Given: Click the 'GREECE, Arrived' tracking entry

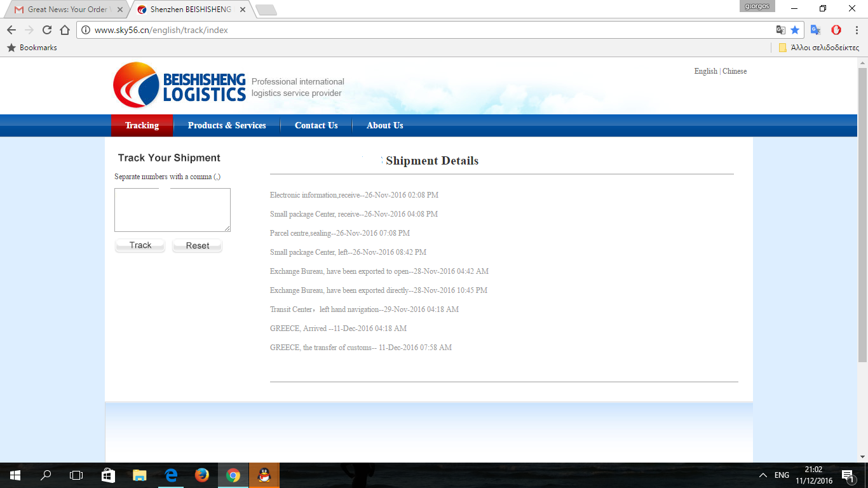Looking at the screenshot, I should pos(338,329).
